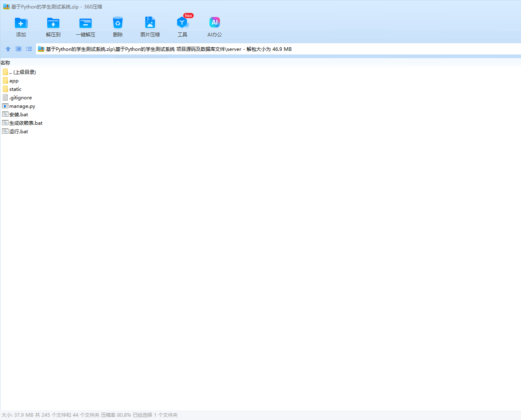Click the 安装.bat file icon

pyautogui.click(x=5, y=114)
